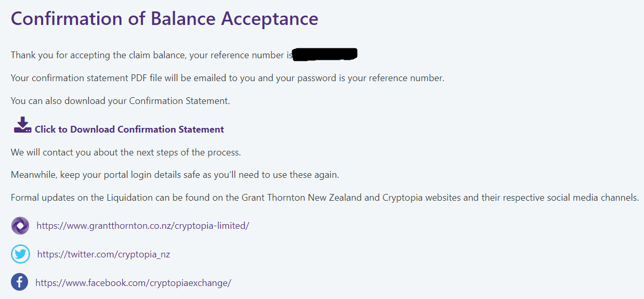The height and width of the screenshot is (299, 644).
Task: Click the 'Thank you for accepting' sentence
Action: click(x=151, y=55)
